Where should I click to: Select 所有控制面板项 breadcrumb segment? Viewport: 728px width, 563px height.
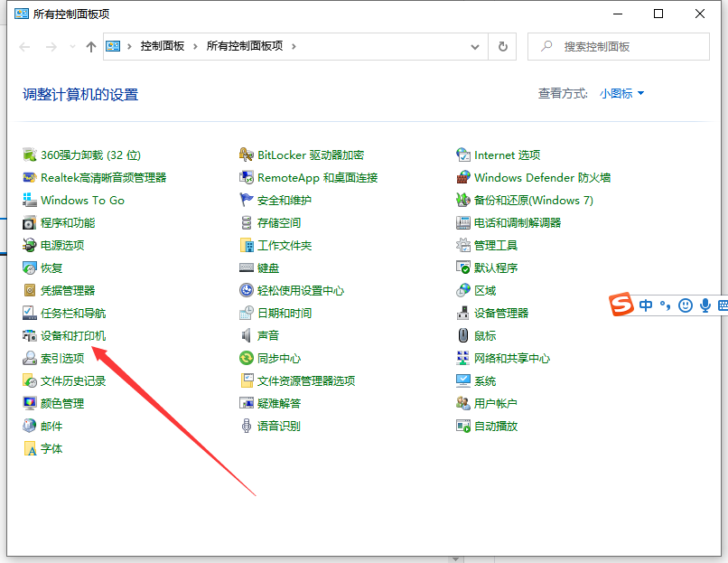pos(245,46)
